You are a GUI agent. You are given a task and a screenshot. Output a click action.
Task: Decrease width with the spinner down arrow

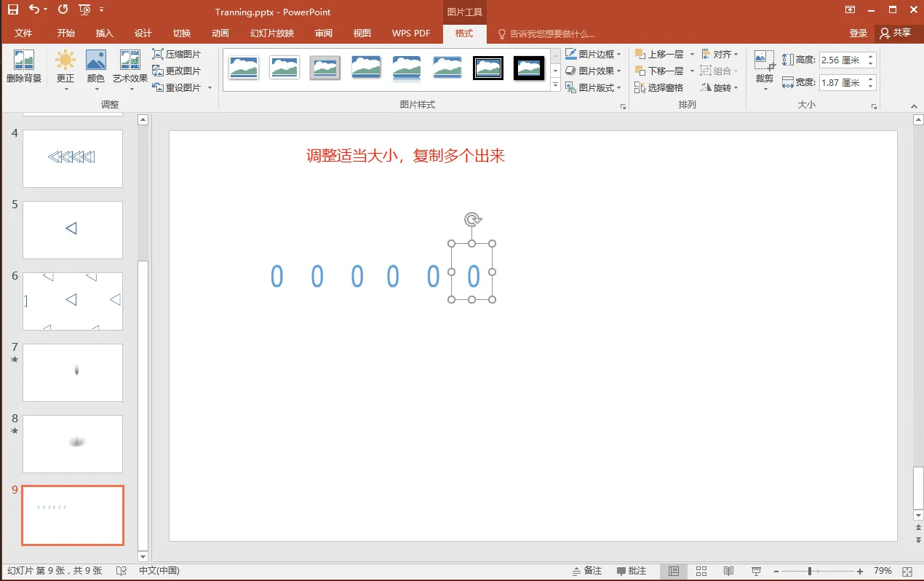point(871,87)
